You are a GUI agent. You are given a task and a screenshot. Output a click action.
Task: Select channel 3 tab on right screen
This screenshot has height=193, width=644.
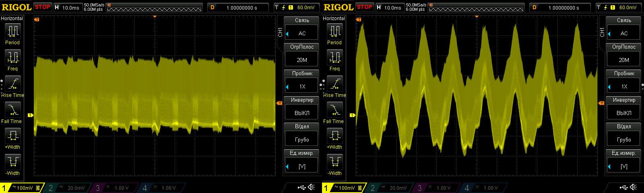[437, 188]
